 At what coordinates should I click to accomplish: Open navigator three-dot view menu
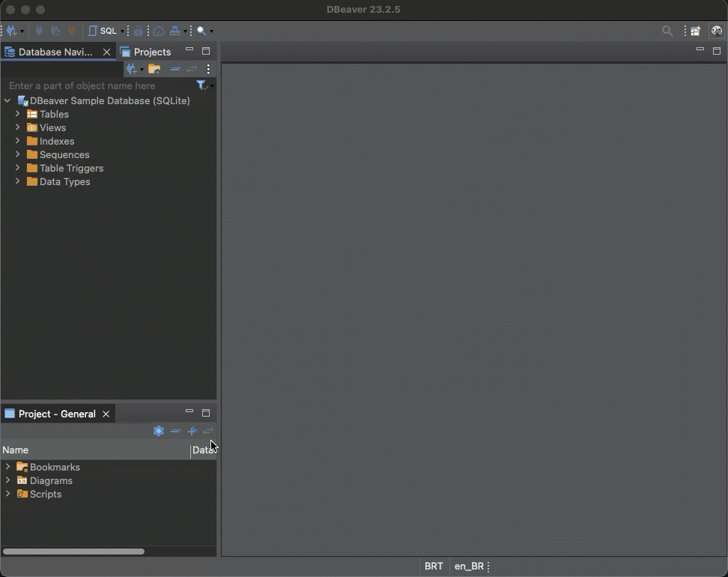coord(208,69)
